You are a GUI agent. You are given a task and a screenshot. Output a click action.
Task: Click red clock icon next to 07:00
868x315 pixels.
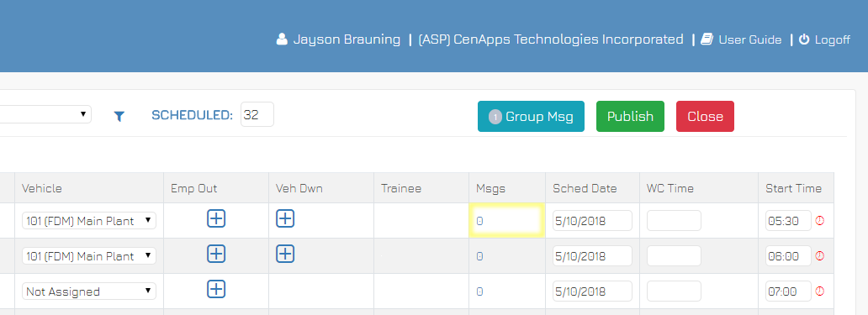820,291
